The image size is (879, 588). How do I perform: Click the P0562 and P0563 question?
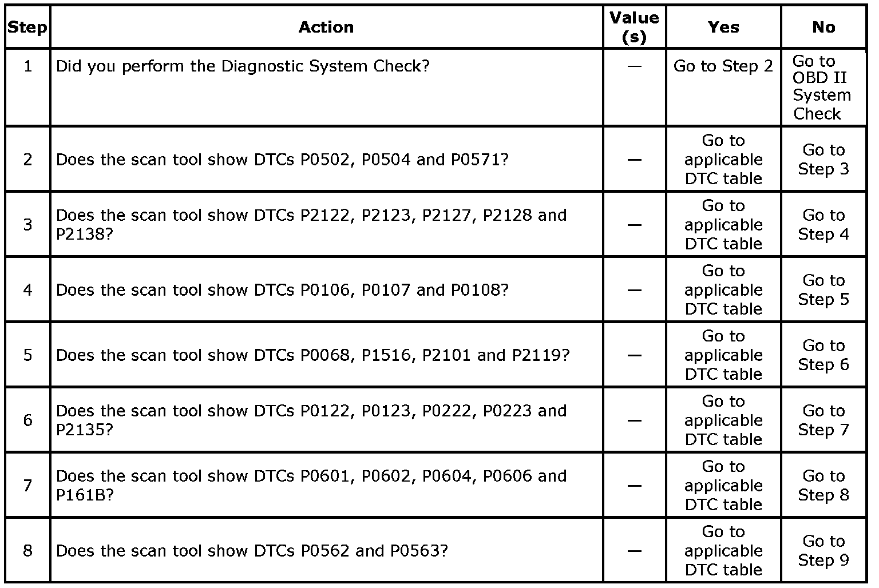[252, 551]
